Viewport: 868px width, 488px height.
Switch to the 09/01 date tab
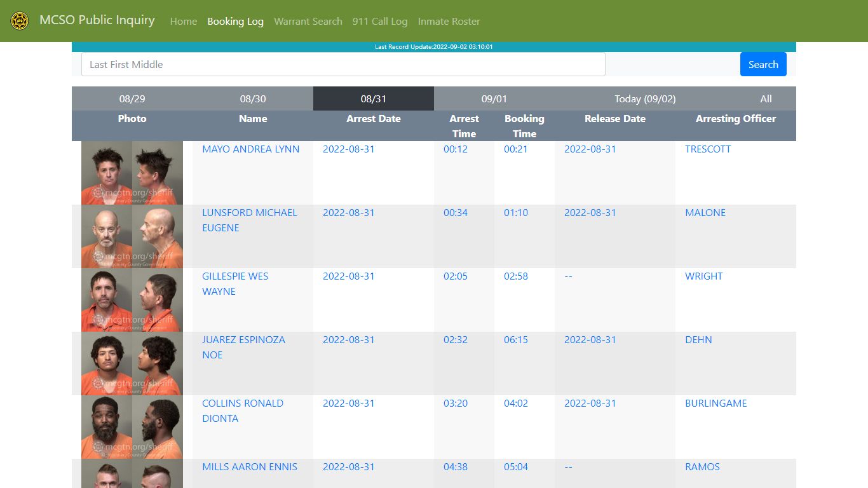(x=494, y=98)
